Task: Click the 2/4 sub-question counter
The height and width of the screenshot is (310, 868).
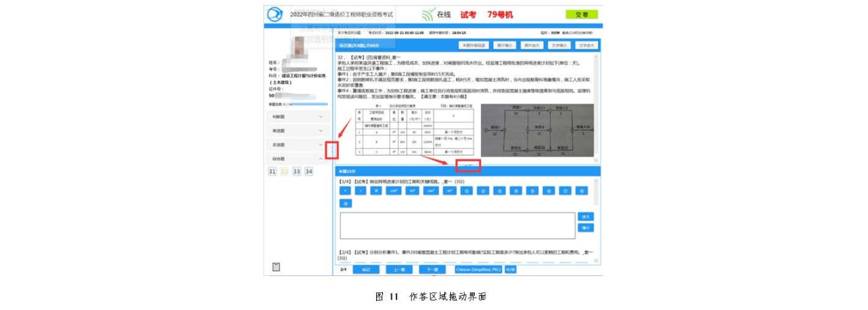Action: [343, 269]
